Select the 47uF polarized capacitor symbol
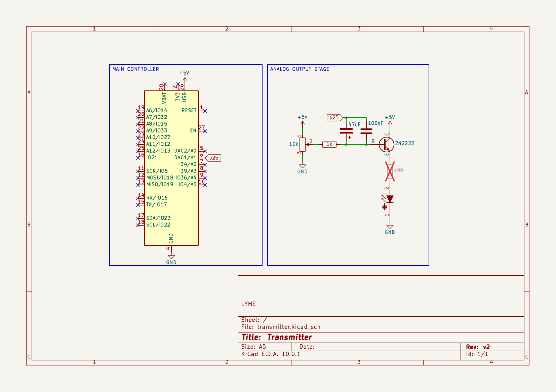Viewport: 556px width, 392px height. tap(346, 131)
